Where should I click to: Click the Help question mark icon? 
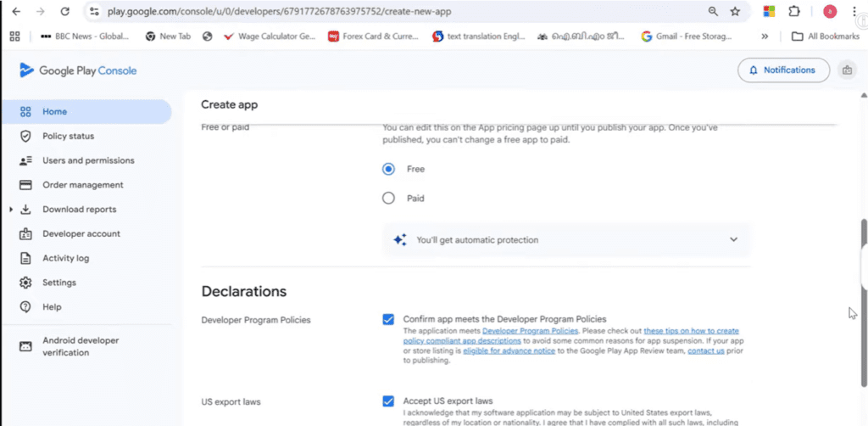click(x=25, y=307)
